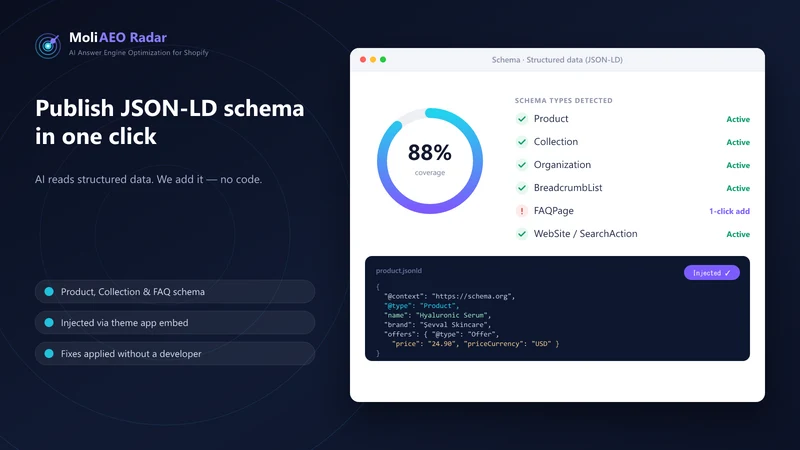Click the Hyaluronic Serum name code line
Image resolution: width=800 pixels, height=450 pixels.
tap(437, 315)
